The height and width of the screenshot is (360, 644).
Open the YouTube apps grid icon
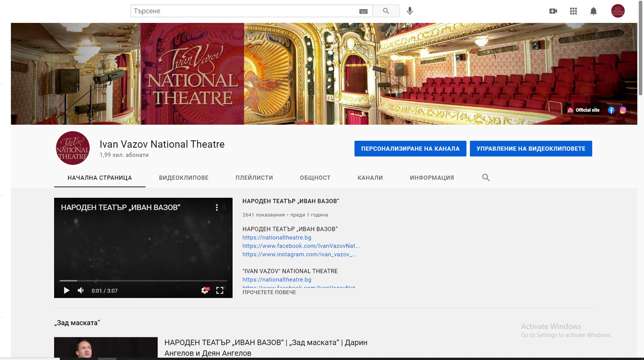click(x=573, y=11)
